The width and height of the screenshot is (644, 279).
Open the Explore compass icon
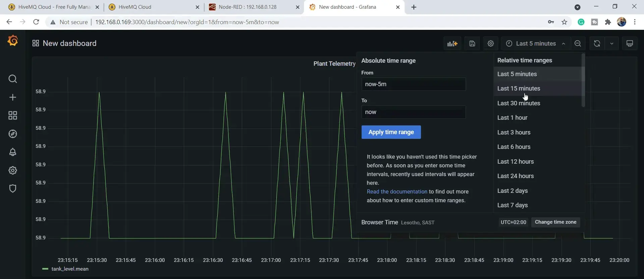(13, 134)
